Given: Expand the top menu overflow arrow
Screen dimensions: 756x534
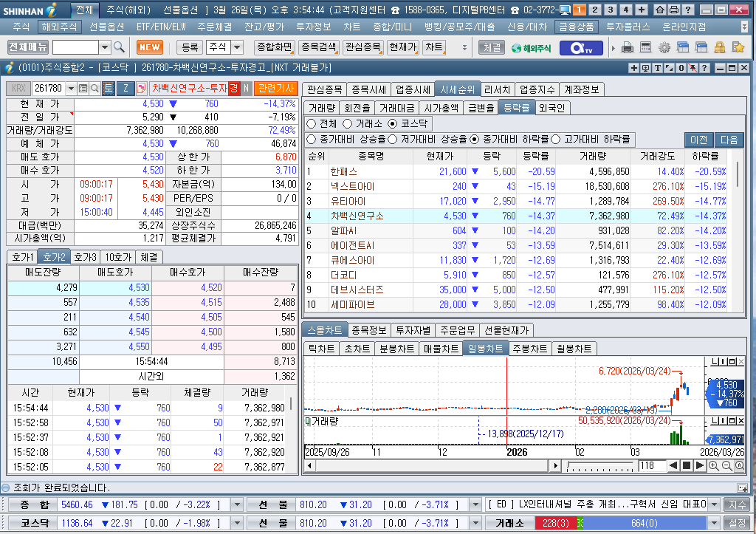Looking at the screenshot, I should 744,27.
